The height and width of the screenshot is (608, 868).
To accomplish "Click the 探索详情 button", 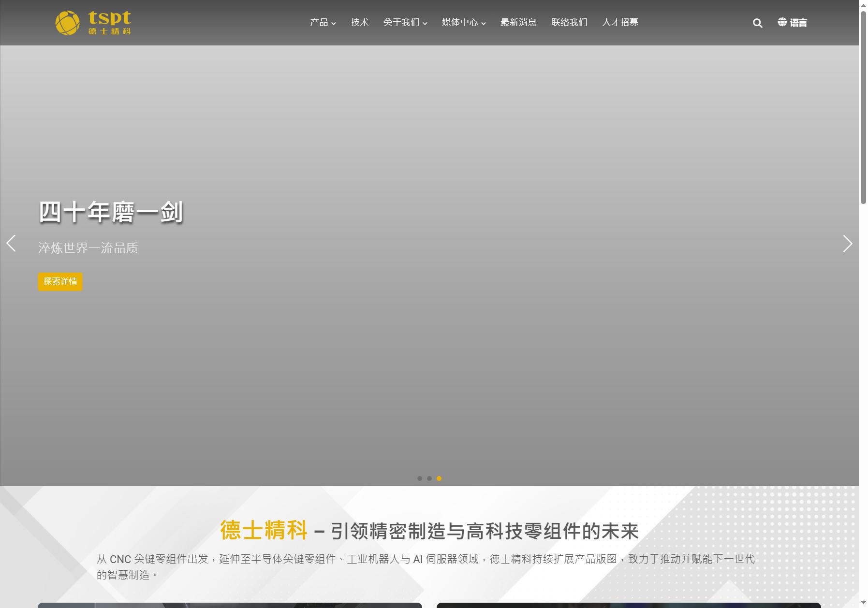I will click(x=60, y=282).
